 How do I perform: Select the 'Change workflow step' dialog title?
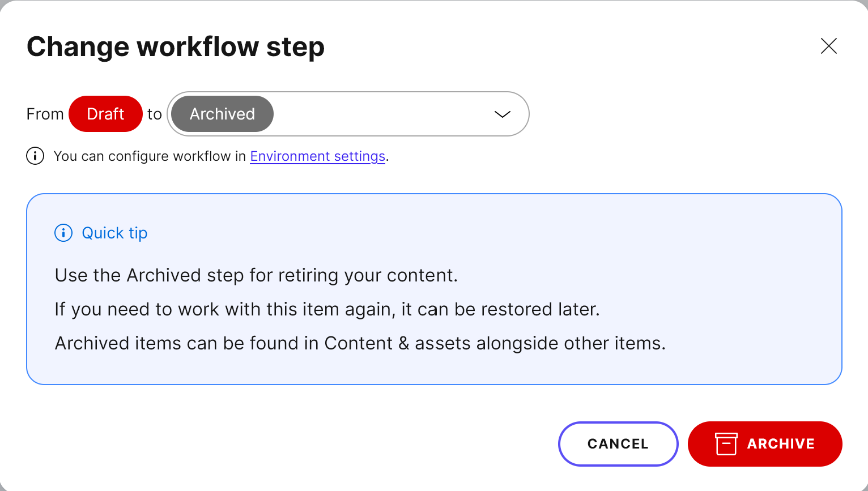[x=175, y=46]
